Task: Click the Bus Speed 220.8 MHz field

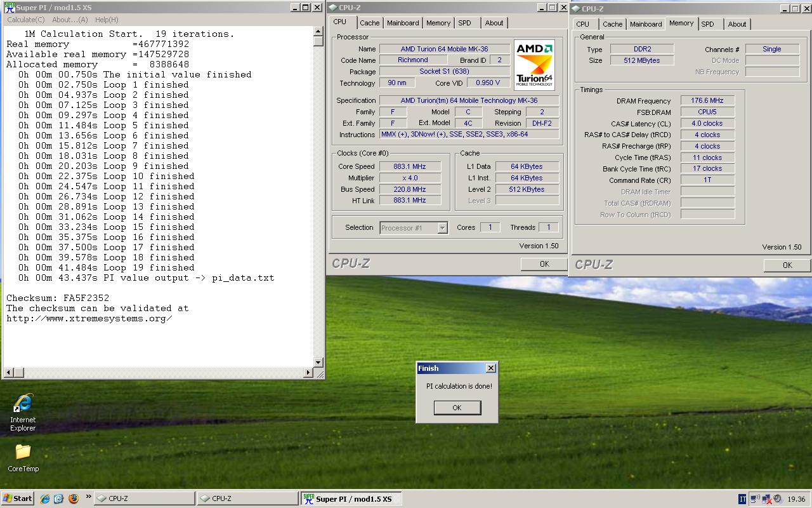Action: (410, 189)
